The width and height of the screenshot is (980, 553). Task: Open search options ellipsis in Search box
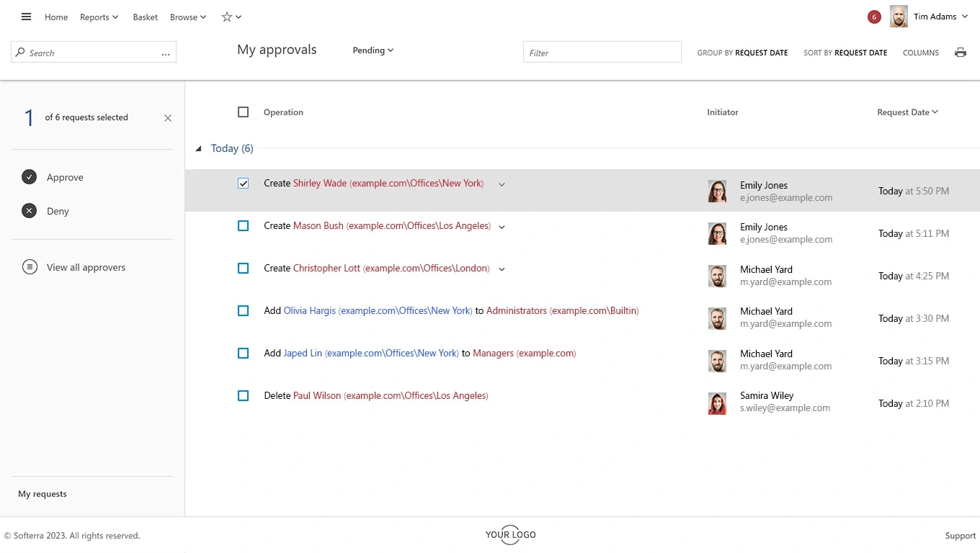click(x=166, y=53)
